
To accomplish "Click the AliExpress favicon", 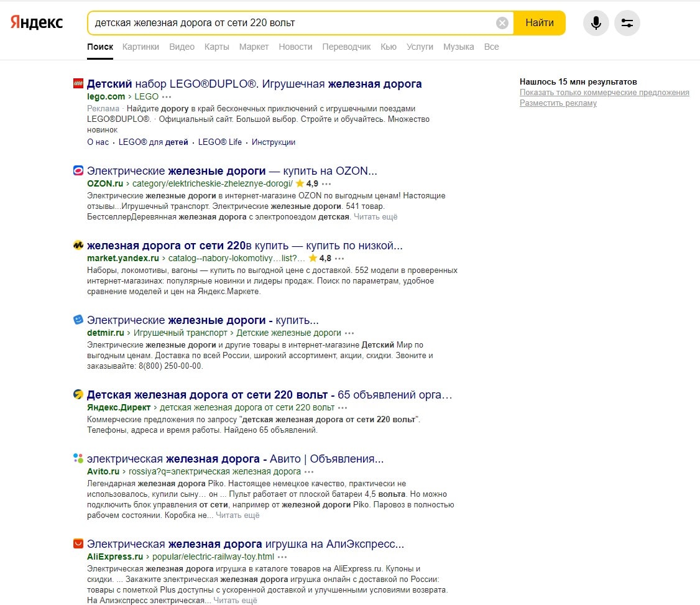I will [78, 543].
